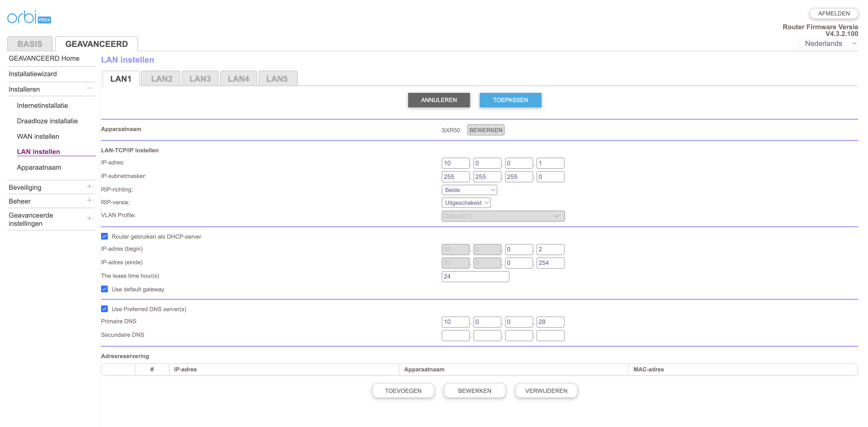Expand Geavanceerde instellingen section
This screenshot has height=427, width=868.
[x=89, y=219]
